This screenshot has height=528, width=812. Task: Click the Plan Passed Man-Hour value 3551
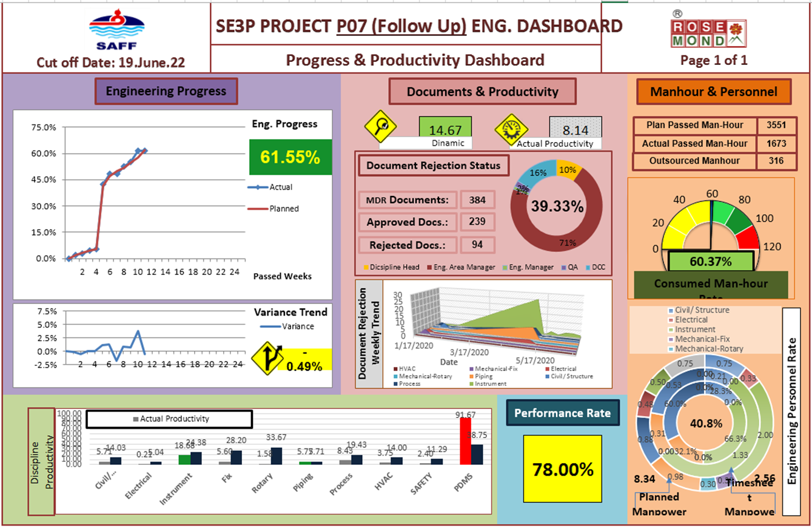pyautogui.click(x=776, y=126)
